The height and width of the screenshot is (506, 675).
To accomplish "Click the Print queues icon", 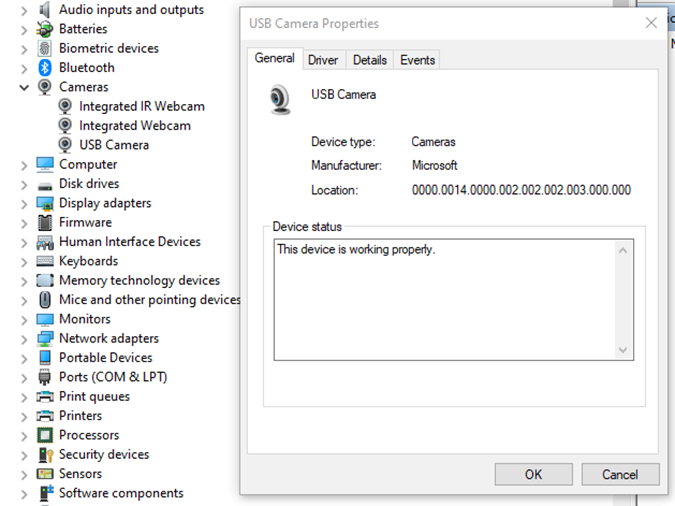I will pos(45,396).
